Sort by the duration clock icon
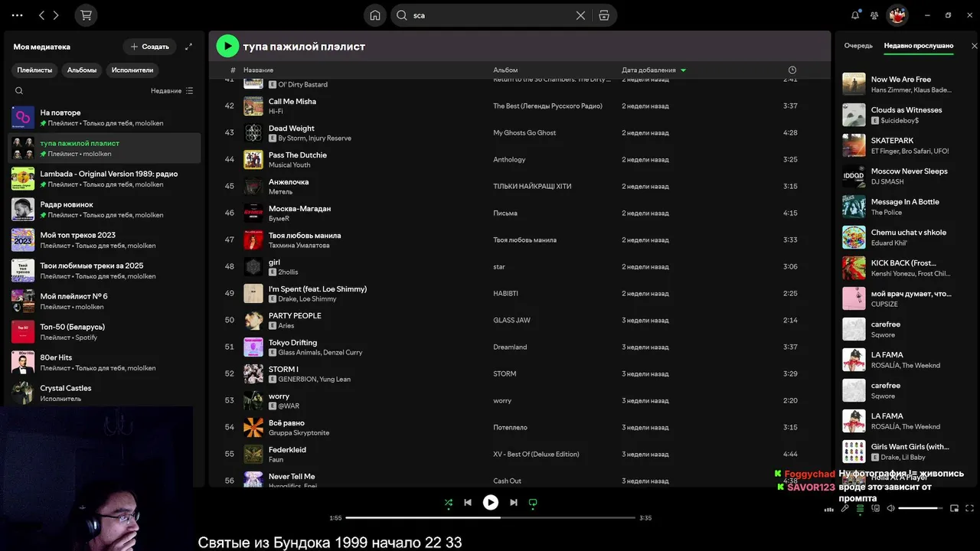This screenshot has height=551, width=980. click(x=792, y=70)
